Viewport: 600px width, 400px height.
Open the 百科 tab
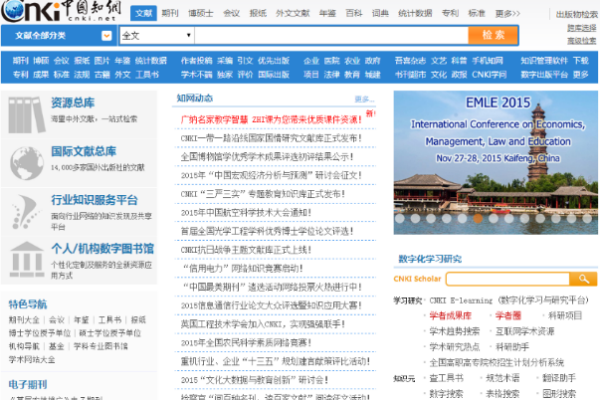pyautogui.click(x=354, y=13)
